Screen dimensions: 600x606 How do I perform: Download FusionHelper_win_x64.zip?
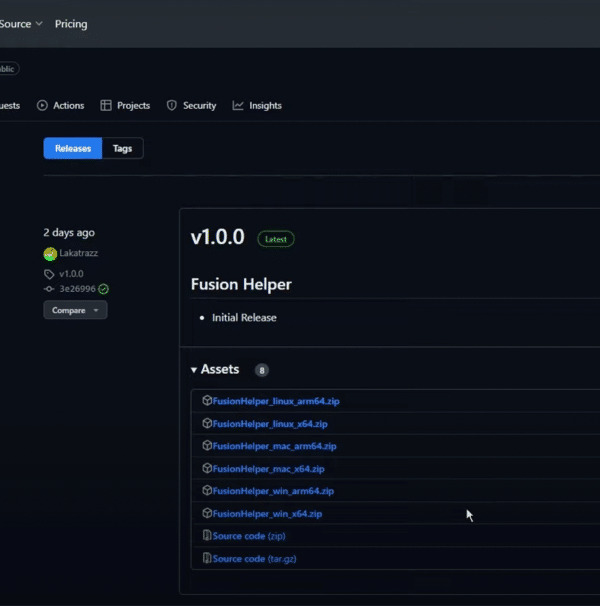click(267, 514)
